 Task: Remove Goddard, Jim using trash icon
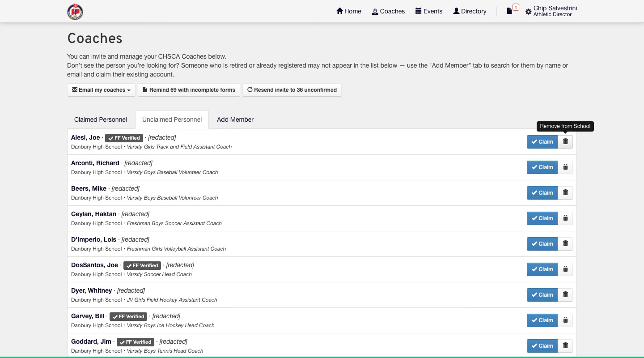click(565, 346)
